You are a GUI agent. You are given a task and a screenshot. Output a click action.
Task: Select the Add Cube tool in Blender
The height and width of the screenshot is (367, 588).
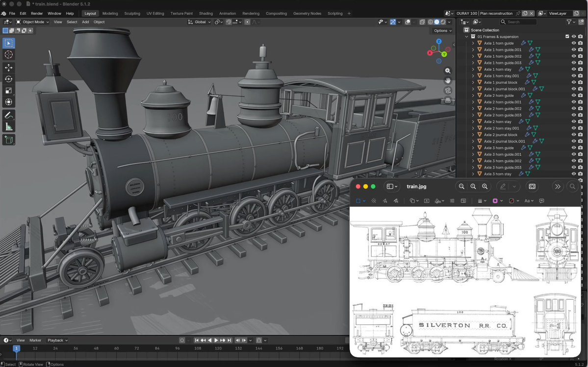pyautogui.click(x=9, y=140)
